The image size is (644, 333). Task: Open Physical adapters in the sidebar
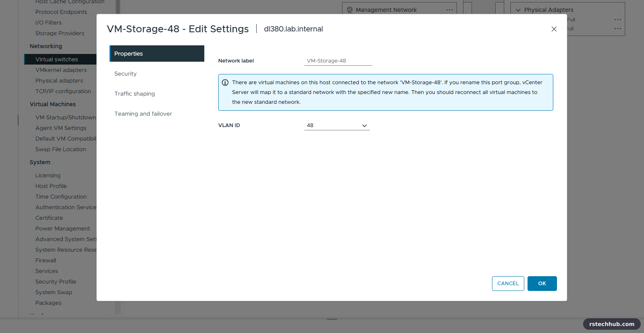[x=59, y=80]
